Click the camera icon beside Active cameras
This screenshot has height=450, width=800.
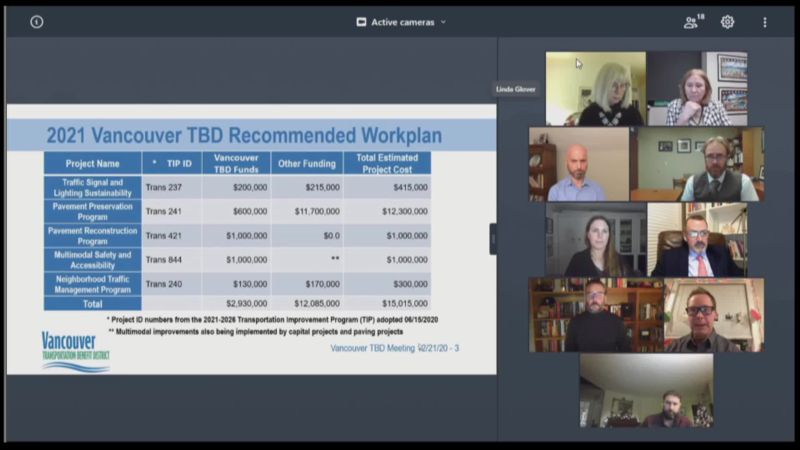[361, 22]
